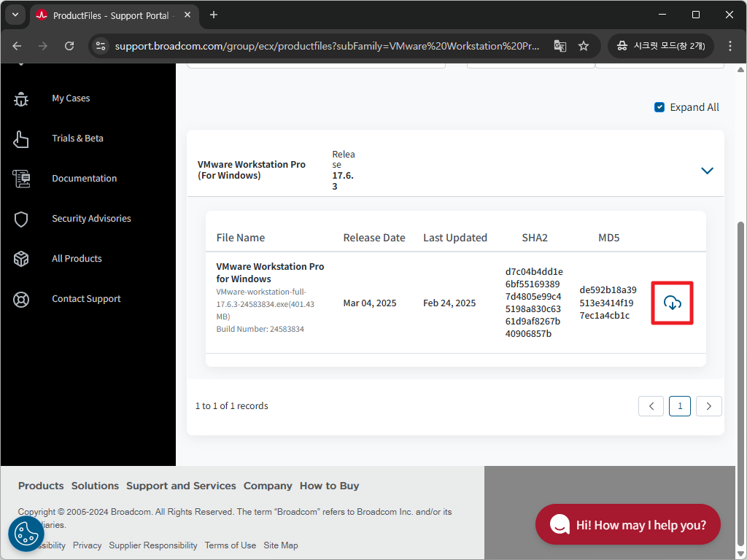The width and height of the screenshot is (747, 560).
Task: Go to next results page
Action: click(709, 406)
